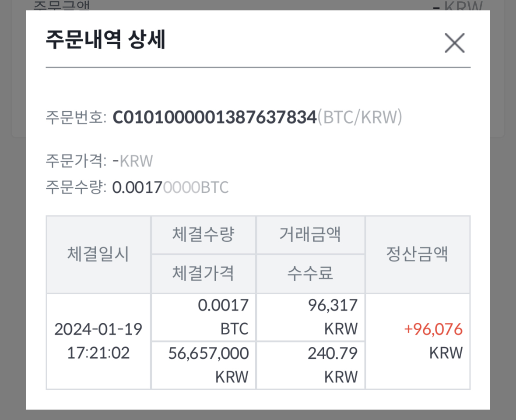Click the 96,317 KRW trade amount
This screenshot has height=420, width=516.
[x=333, y=317]
